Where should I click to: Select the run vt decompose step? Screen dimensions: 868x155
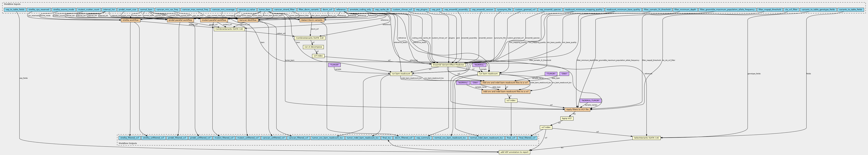coord(313,47)
